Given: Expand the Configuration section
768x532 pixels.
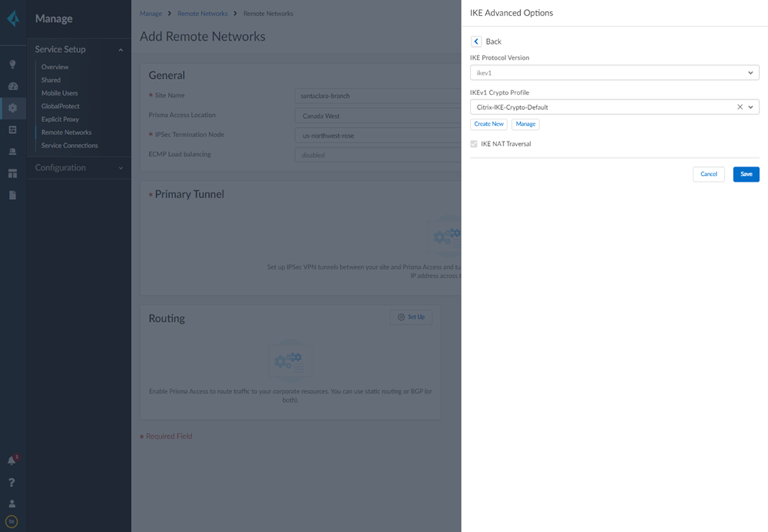Looking at the screenshot, I should click(x=121, y=168).
